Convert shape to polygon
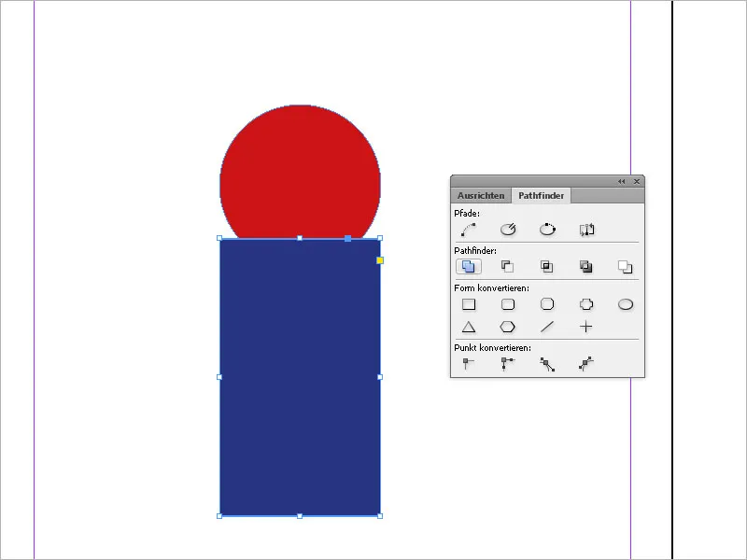 tap(507, 327)
